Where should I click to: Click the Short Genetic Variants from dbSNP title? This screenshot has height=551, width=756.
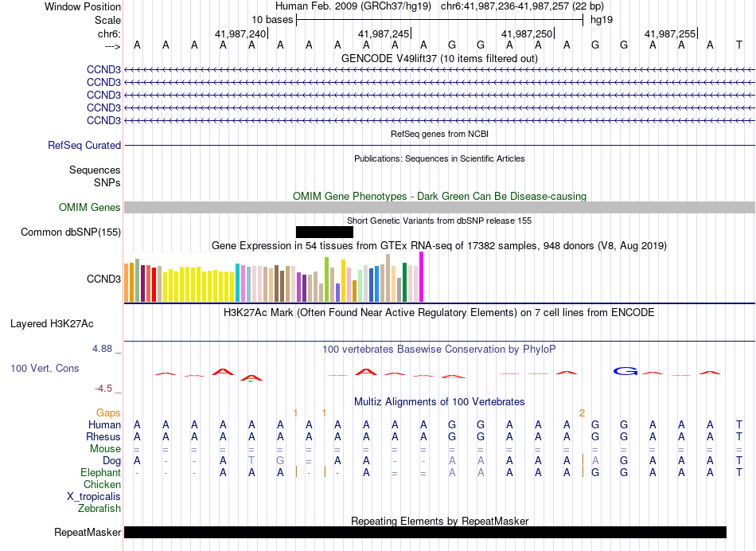pos(439,221)
